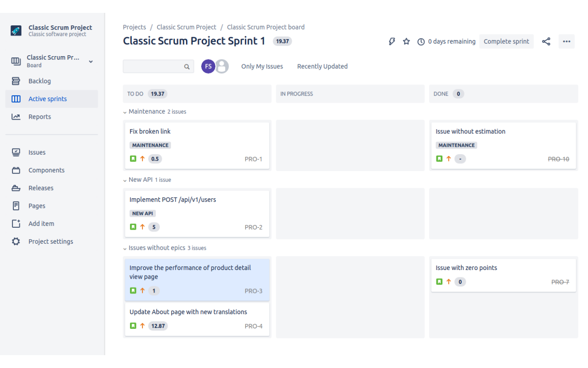The image size is (588, 368).
Task: Open Reports from the sidebar
Action: coord(40,116)
